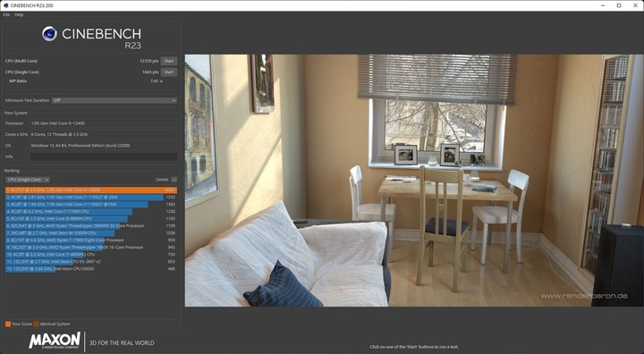This screenshot has width=644, height=354.
Task: Click the MP Ratio value 7.41 x
Action: [157, 81]
